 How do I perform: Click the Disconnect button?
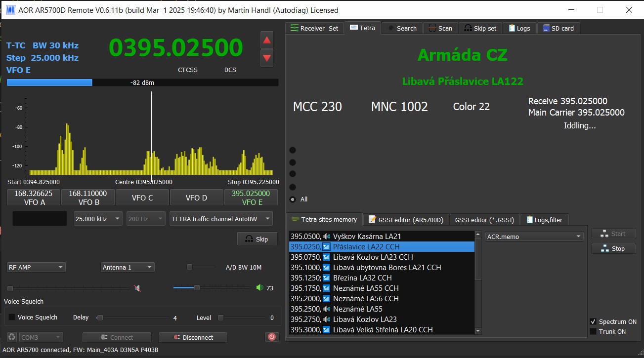pos(193,337)
